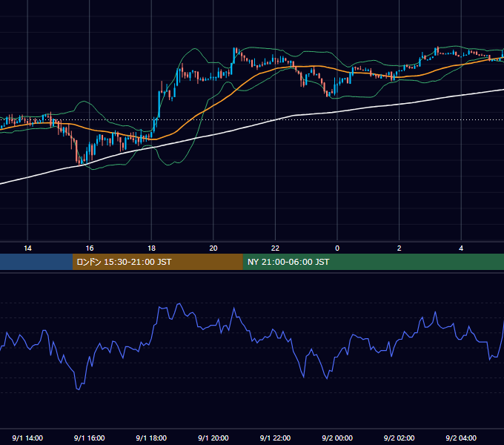This screenshot has height=445, width=504.
Task: Click the 2 hour axis label
Action: [x=399, y=248]
